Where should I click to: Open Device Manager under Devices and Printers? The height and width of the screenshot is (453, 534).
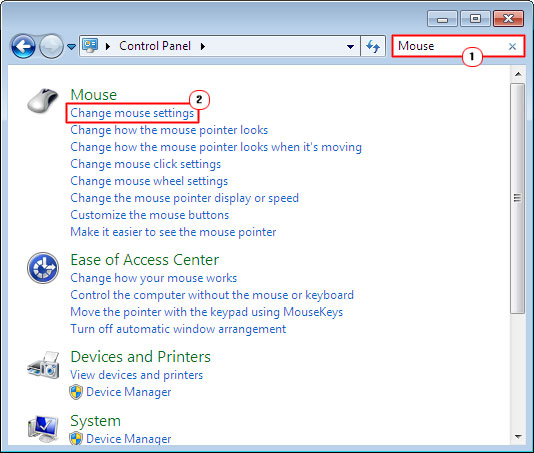coord(128,392)
